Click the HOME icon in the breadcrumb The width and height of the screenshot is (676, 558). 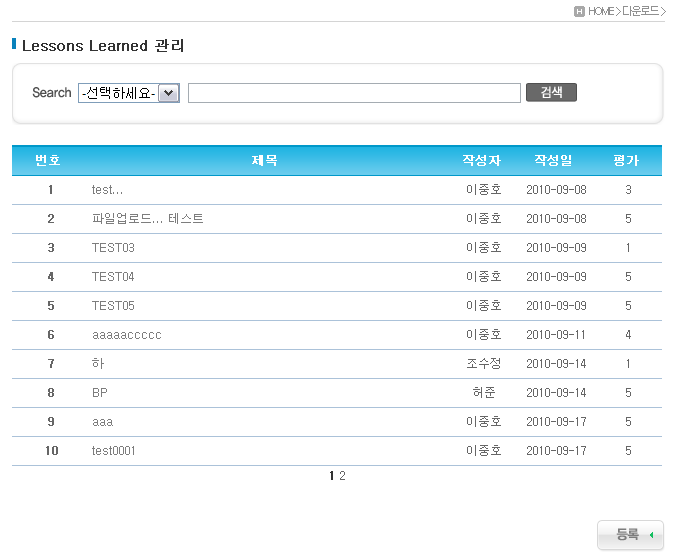pos(580,11)
